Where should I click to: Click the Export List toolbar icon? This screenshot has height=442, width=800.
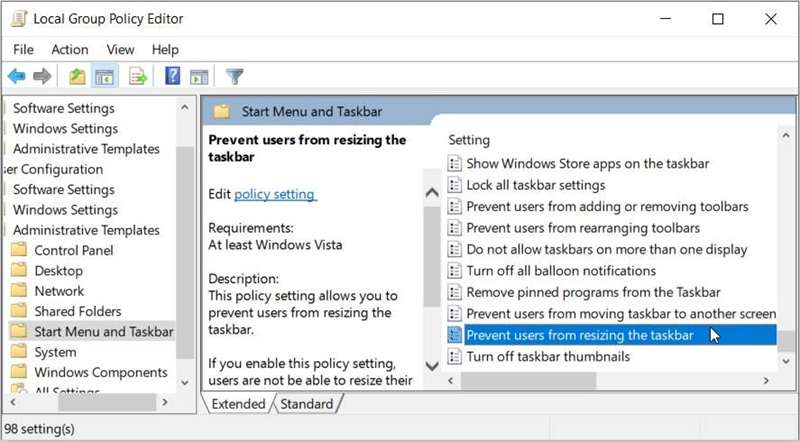tap(138, 76)
